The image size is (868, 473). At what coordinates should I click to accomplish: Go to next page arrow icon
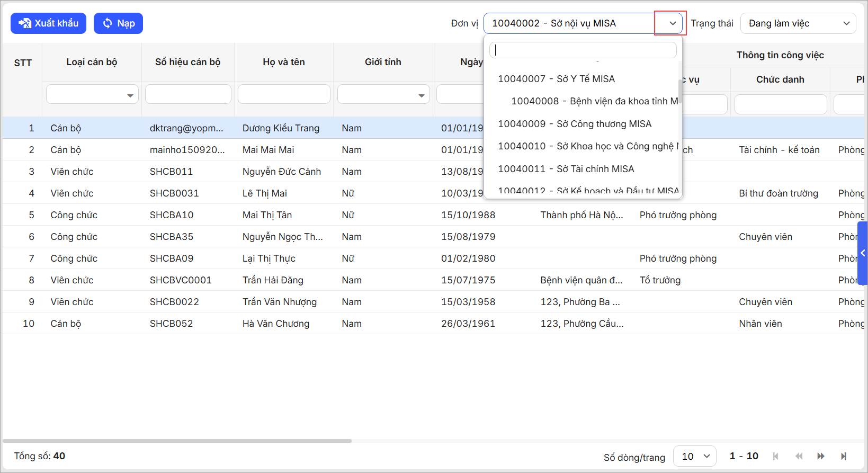coord(821,456)
